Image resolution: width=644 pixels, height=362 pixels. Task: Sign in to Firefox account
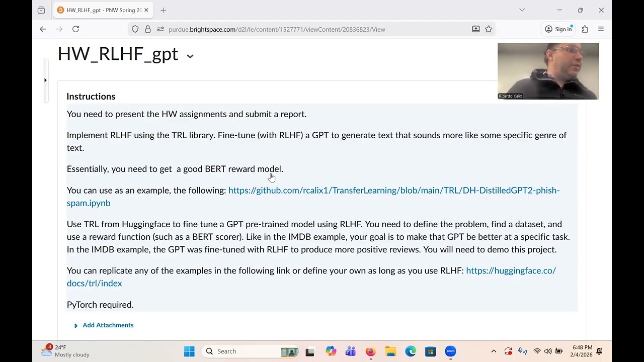click(x=558, y=29)
